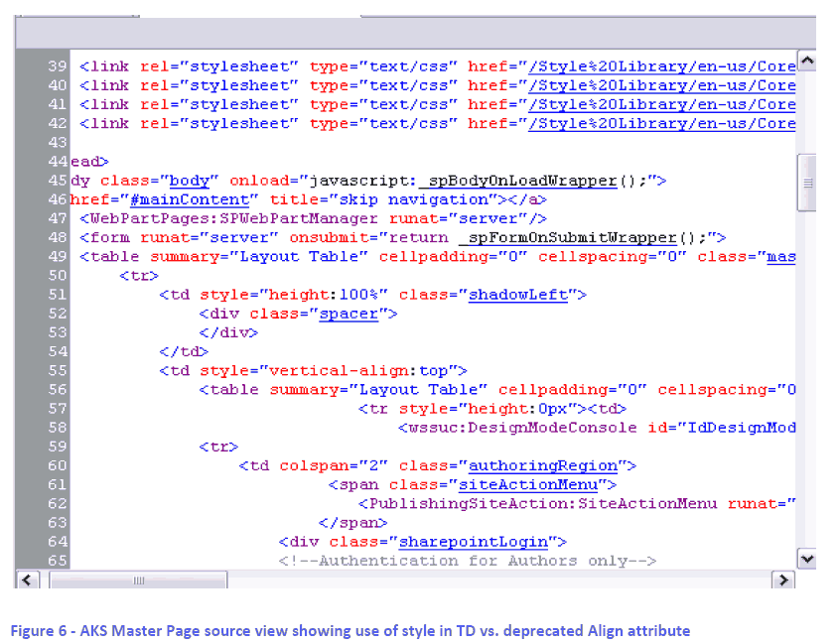Click the siteActionMenu class link

pyautogui.click(x=528, y=485)
